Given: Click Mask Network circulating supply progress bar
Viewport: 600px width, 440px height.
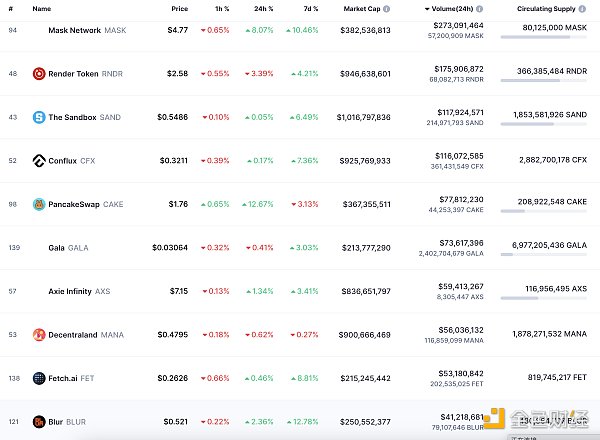Looking at the screenshot, I should 541,37.
